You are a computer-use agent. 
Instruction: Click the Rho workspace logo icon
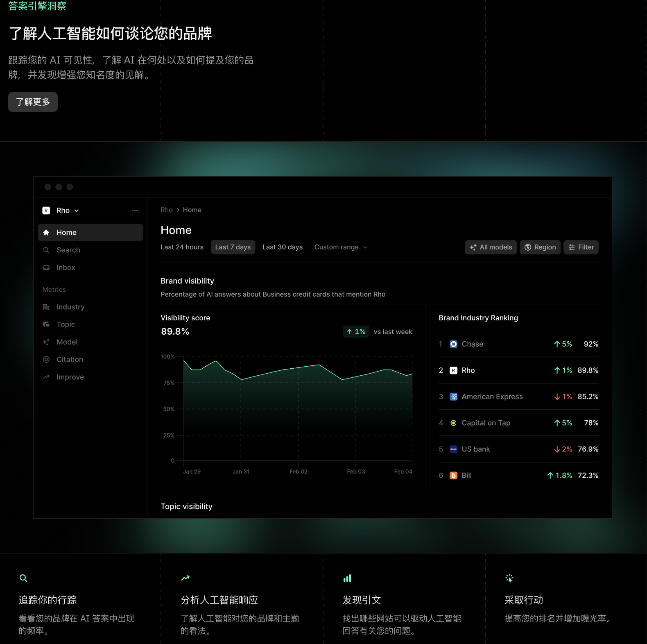point(46,211)
